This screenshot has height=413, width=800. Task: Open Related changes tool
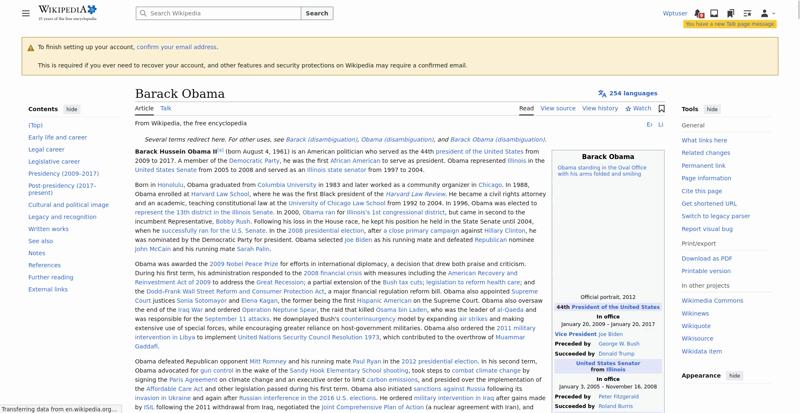(x=706, y=153)
